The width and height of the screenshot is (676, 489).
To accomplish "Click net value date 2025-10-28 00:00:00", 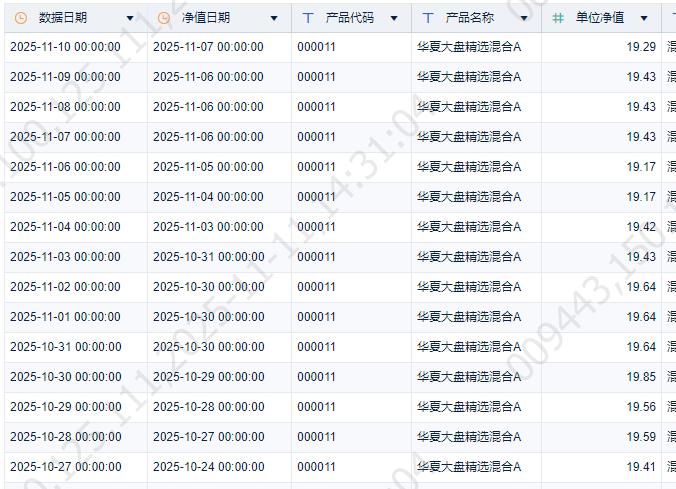I will [209, 407].
